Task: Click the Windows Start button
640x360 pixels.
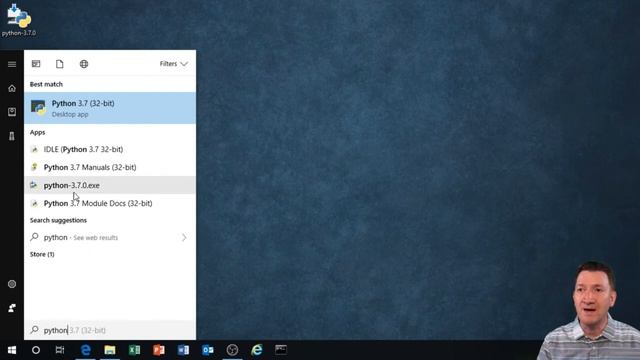Action: [12, 350]
